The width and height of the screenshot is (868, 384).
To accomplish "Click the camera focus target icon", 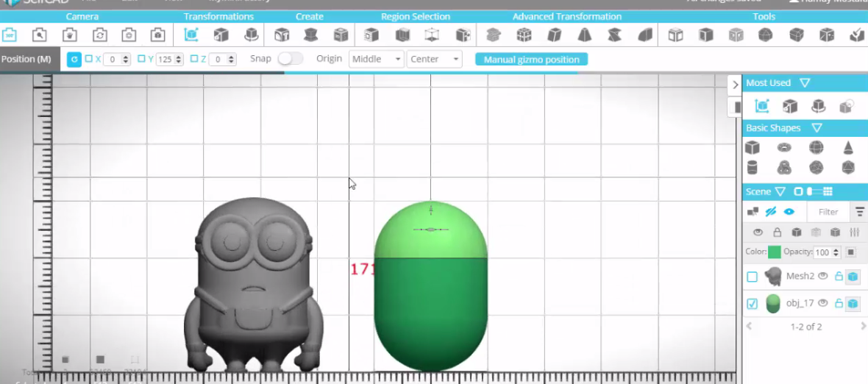I will click(x=129, y=35).
